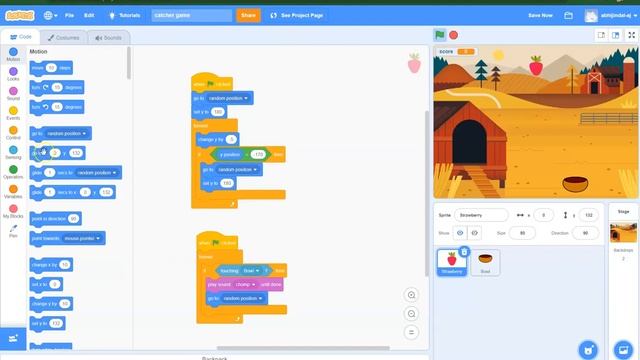Image resolution: width=640 pixels, height=360 pixels.
Task: Select the Operators block category
Action: click(x=13, y=172)
